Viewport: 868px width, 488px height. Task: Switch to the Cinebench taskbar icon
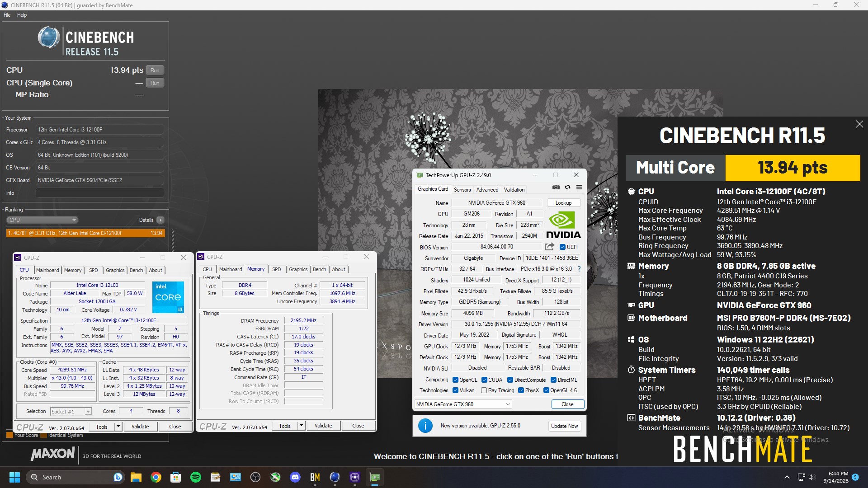tap(335, 477)
